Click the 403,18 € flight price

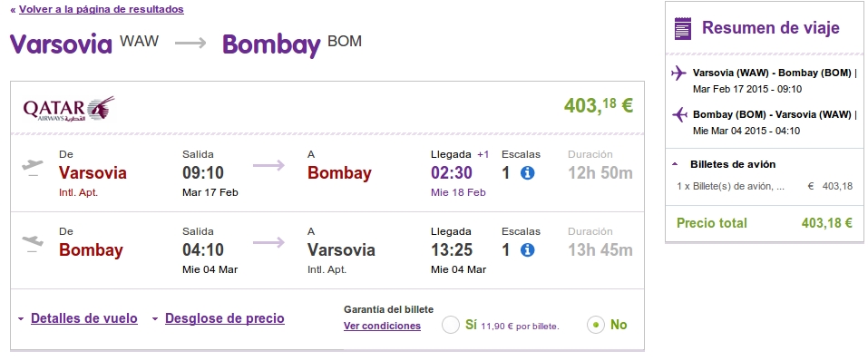click(x=599, y=105)
